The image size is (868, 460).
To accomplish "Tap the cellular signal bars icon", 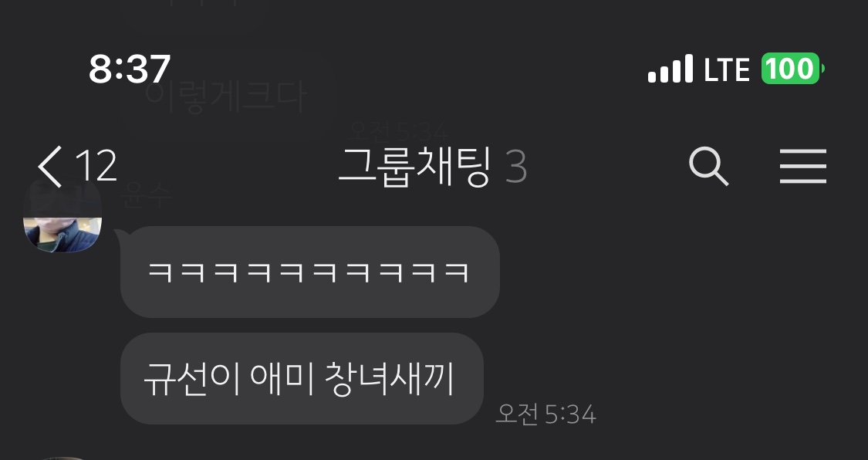I will coord(670,69).
